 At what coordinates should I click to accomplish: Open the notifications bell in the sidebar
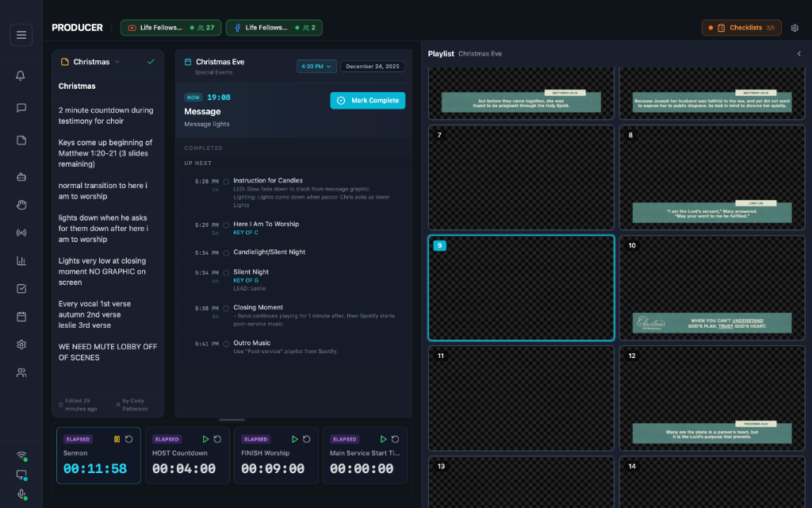[21, 75]
